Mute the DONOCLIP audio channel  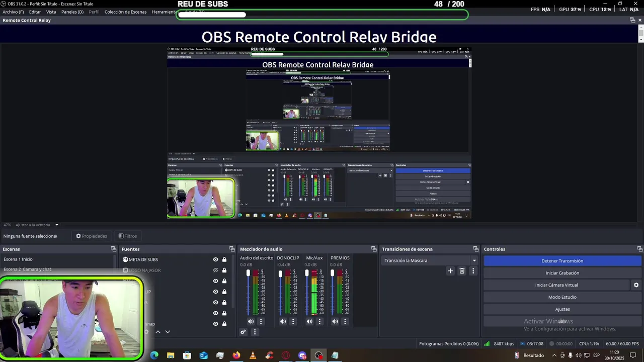[x=283, y=321]
